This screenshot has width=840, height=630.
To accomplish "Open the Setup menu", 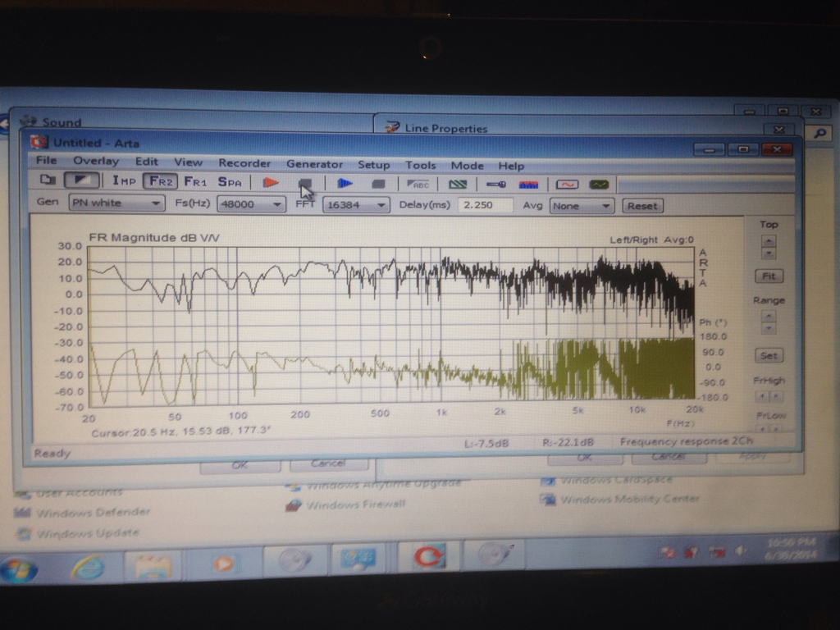I will pos(373,165).
